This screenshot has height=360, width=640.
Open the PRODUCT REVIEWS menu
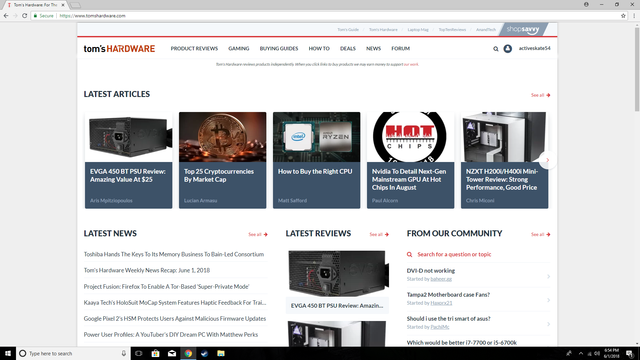(194, 49)
